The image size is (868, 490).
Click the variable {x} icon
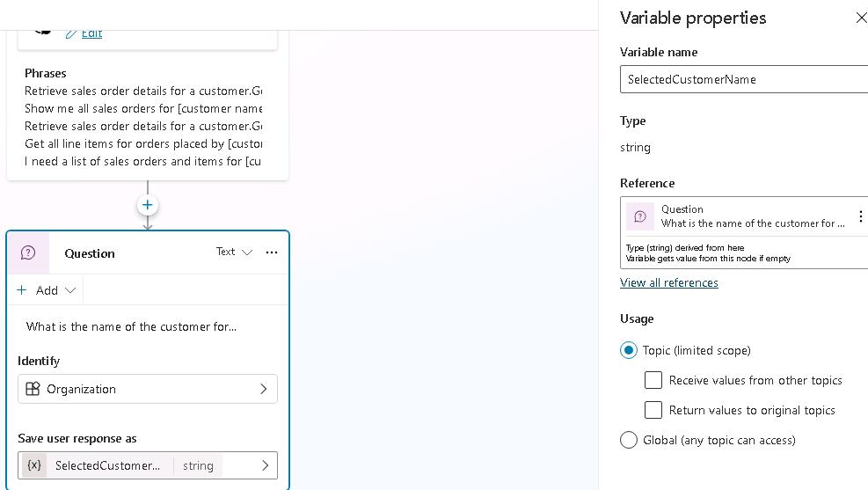pyautogui.click(x=34, y=465)
